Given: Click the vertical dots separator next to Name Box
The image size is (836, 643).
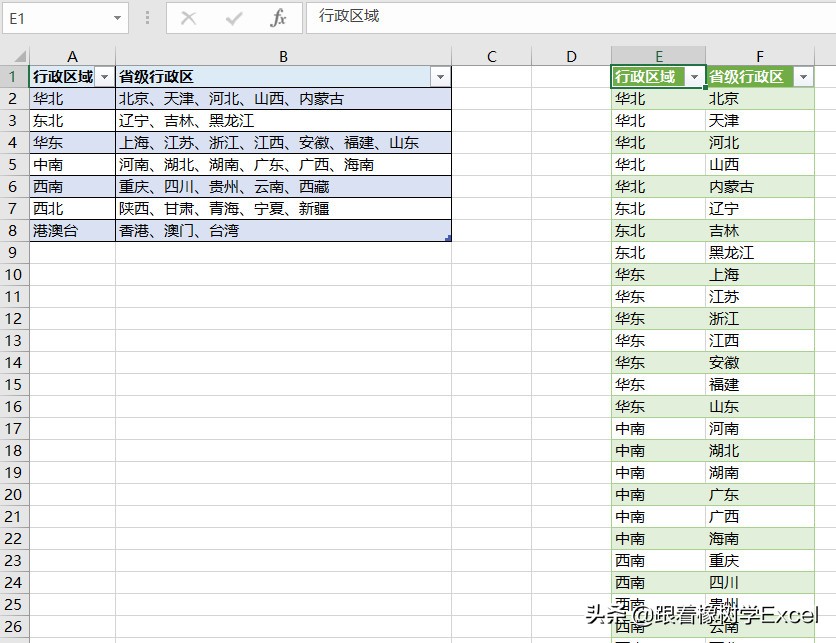Looking at the screenshot, I should 146,19.
